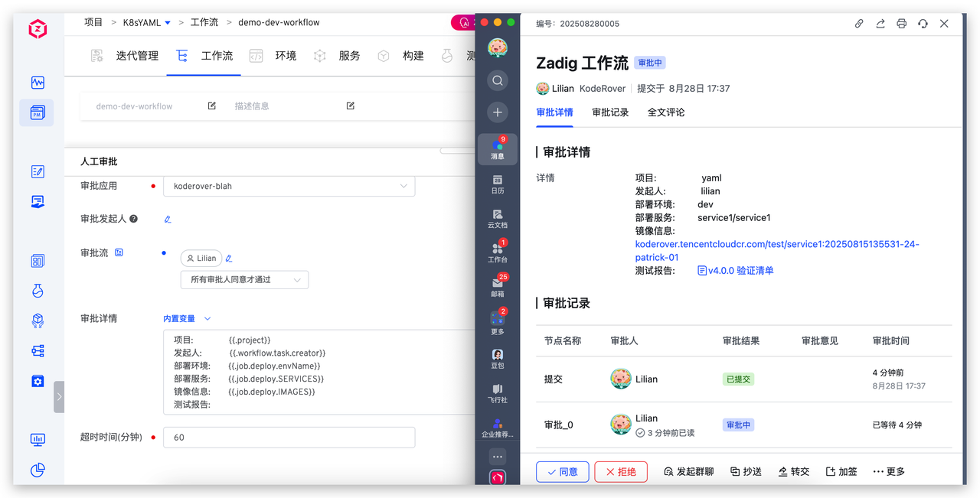Open the v4.0.0 验证清单 report link

pyautogui.click(x=736, y=271)
